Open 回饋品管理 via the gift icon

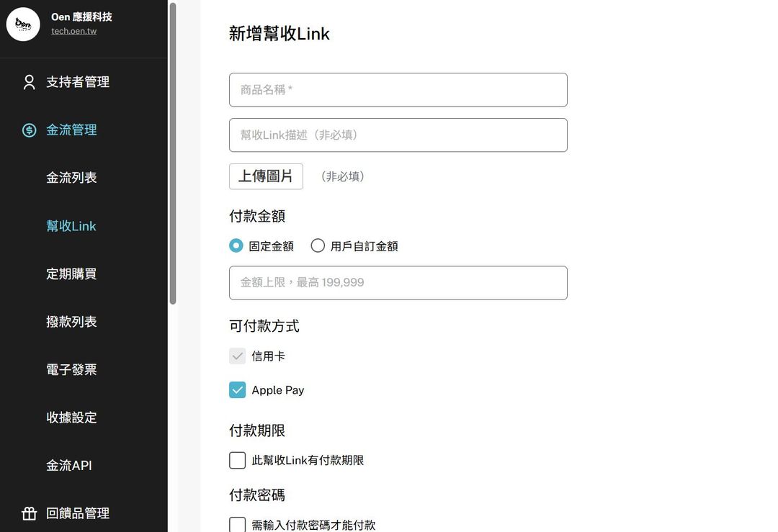point(28,513)
